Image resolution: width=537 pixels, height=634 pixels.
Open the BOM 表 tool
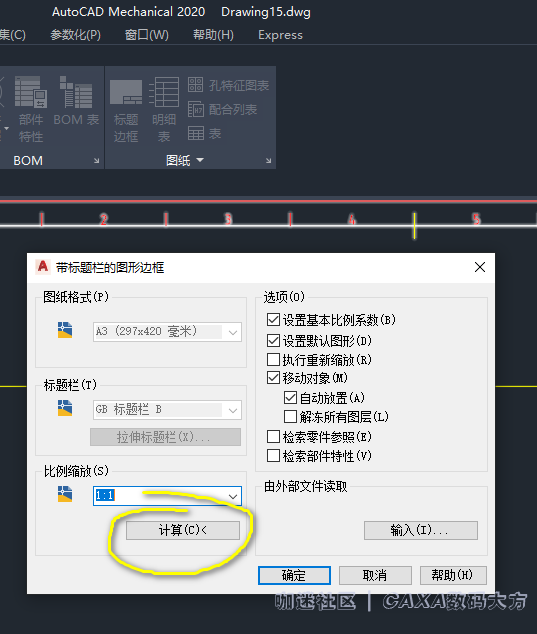tap(76, 101)
